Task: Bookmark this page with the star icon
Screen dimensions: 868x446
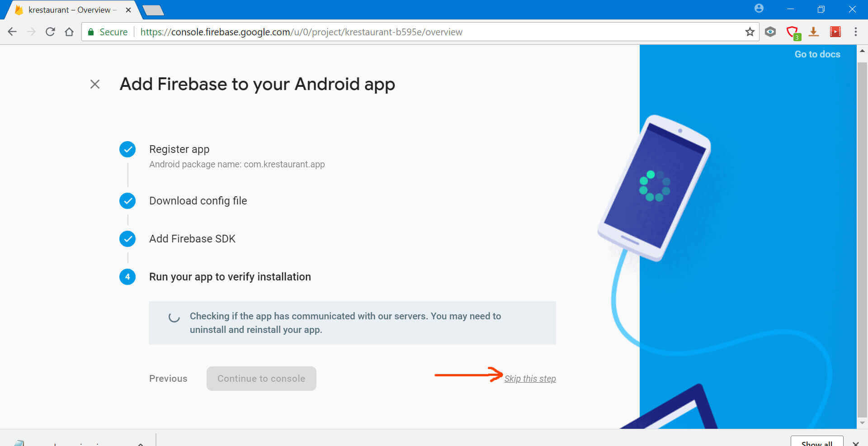Action: click(x=750, y=32)
